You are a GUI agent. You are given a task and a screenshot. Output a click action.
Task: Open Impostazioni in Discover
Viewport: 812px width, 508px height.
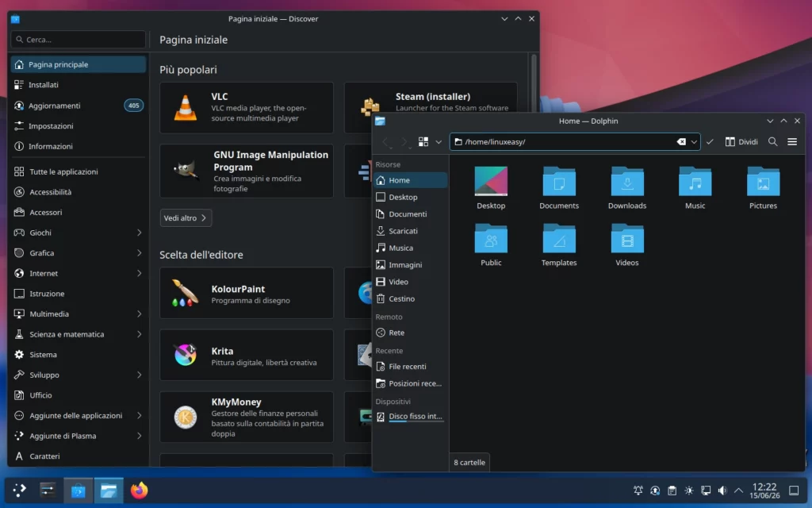[79, 126]
